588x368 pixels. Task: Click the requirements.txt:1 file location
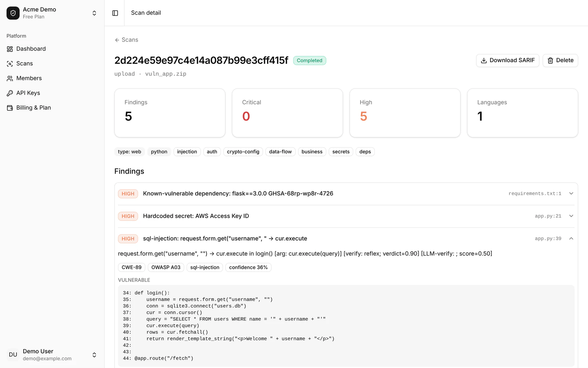tap(535, 194)
